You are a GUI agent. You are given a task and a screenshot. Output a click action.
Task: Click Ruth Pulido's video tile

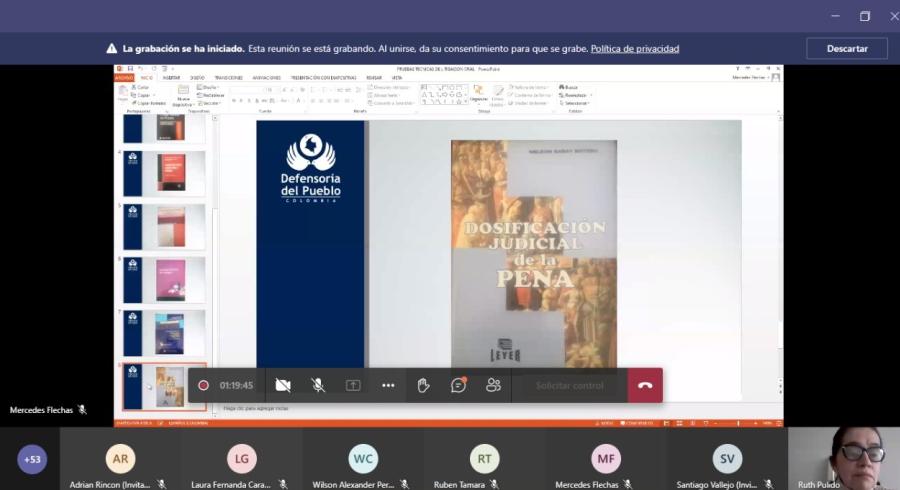click(844, 459)
